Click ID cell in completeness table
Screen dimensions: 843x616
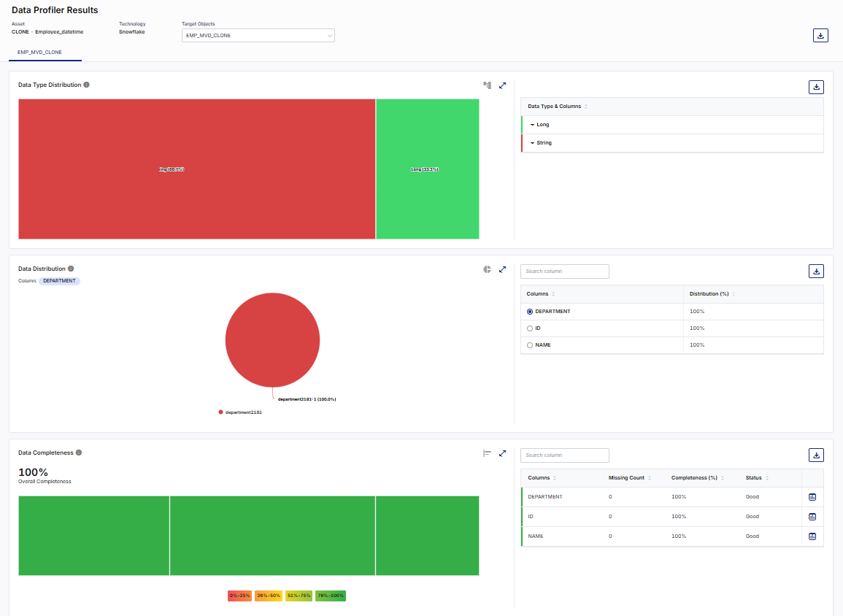531,517
